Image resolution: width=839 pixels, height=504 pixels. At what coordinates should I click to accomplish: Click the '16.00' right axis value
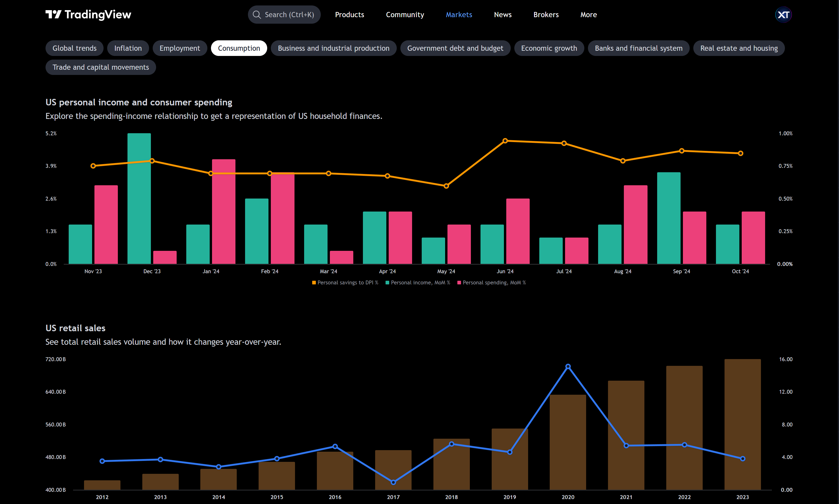click(x=786, y=359)
